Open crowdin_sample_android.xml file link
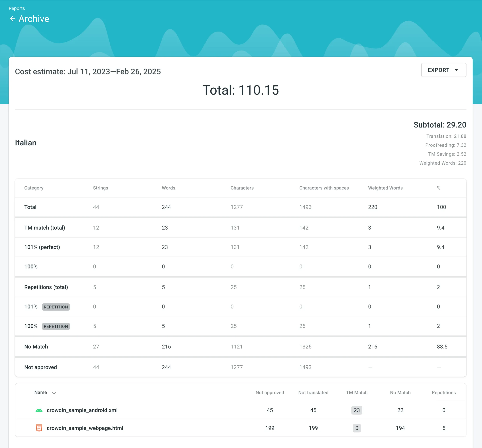This screenshot has width=482, height=448. tap(82, 410)
